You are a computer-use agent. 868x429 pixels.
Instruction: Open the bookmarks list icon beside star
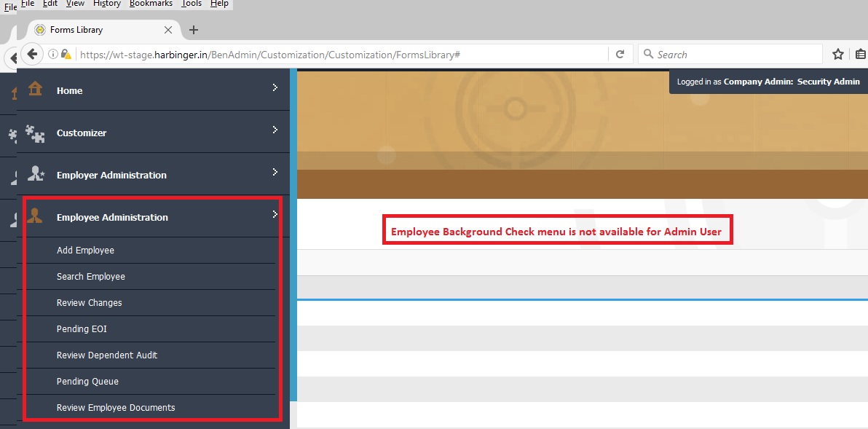click(x=860, y=54)
